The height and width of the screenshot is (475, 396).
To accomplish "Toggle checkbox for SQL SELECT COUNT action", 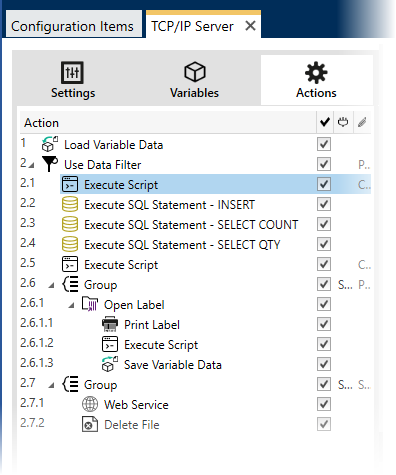I will [x=324, y=224].
